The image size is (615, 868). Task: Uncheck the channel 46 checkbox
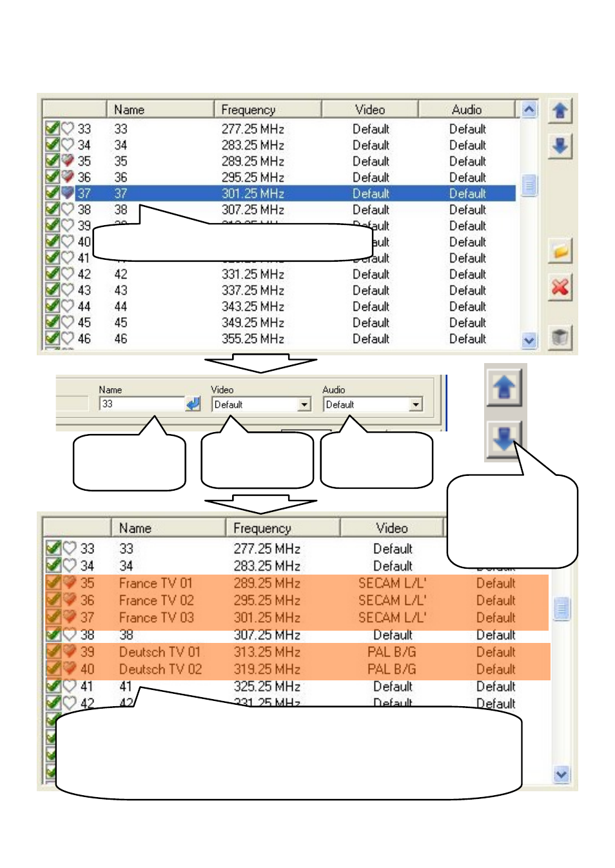click(x=52, y=338)
